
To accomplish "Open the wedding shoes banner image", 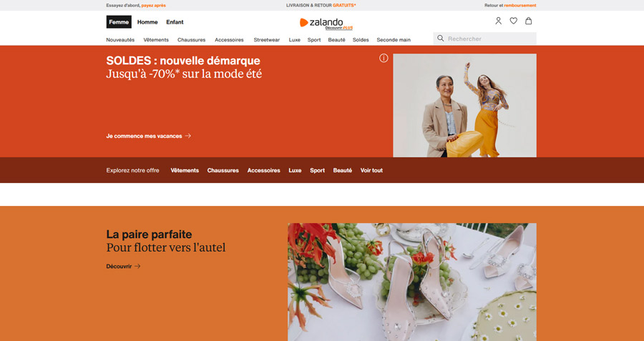I will (x=412, y=282).
